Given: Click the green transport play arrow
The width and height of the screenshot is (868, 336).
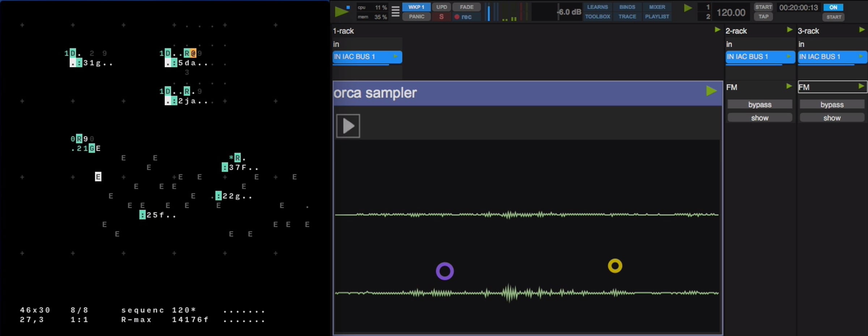Looking at the screenshot, I should click(688, 8).
